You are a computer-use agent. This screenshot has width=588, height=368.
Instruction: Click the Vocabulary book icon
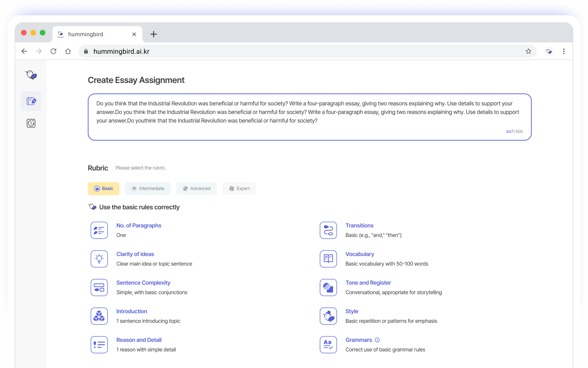pos(328,259)
